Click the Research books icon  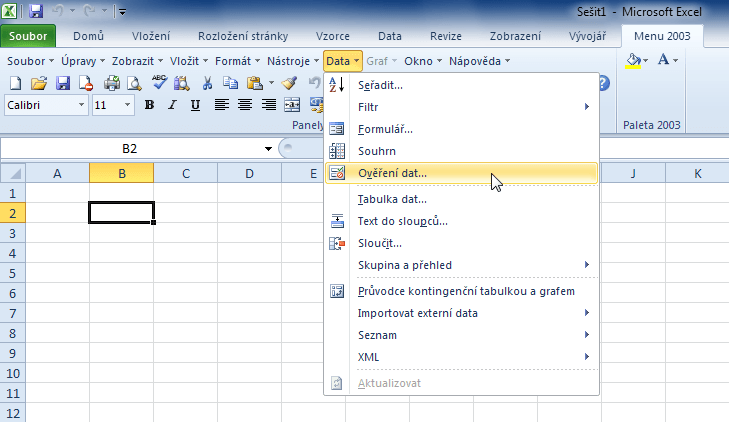pos(182,84)
